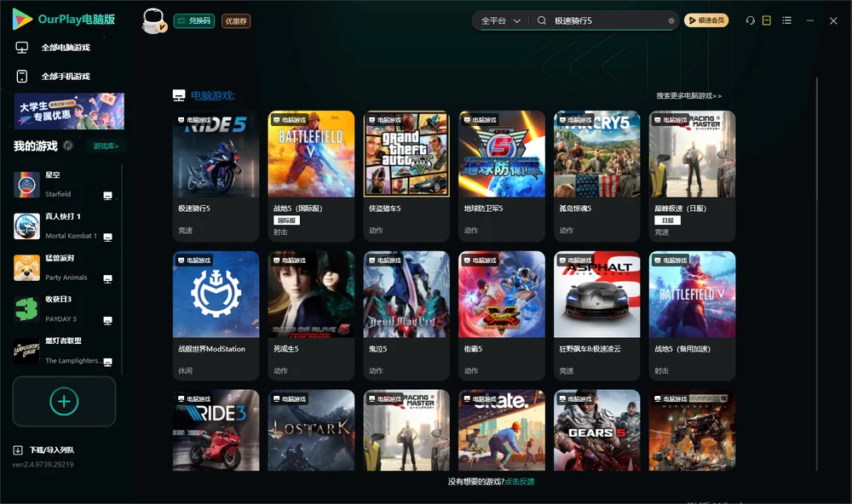This screenshot has height=504, width=852.
Task: Open the hamburger list menu icon
Action: [786, 20]
